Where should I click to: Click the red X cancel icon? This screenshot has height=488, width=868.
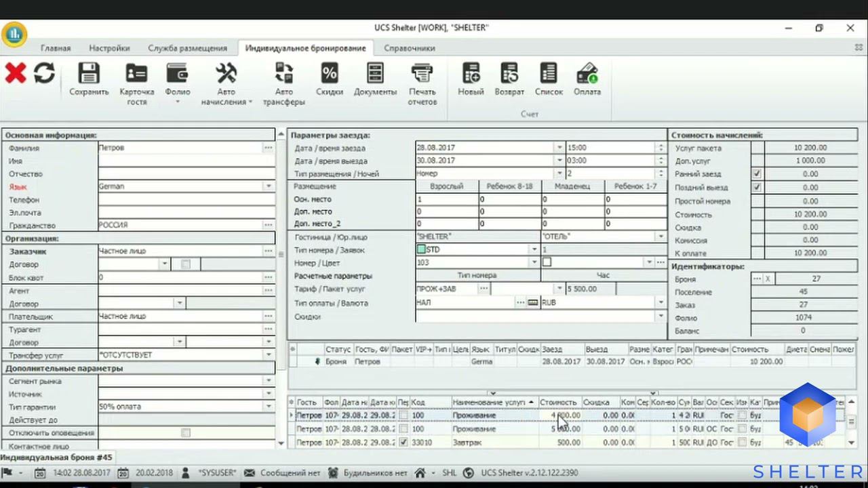[15, 73]
